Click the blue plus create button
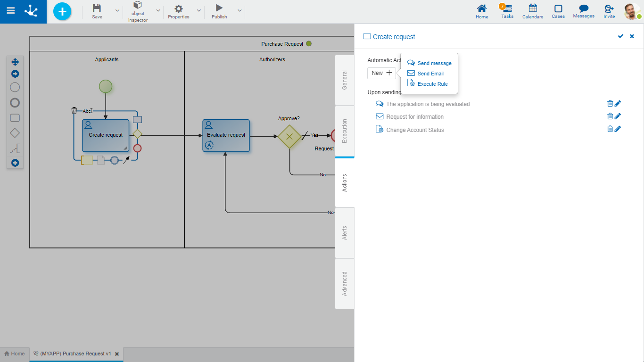The image size is (644, 362). coord(62,11)
